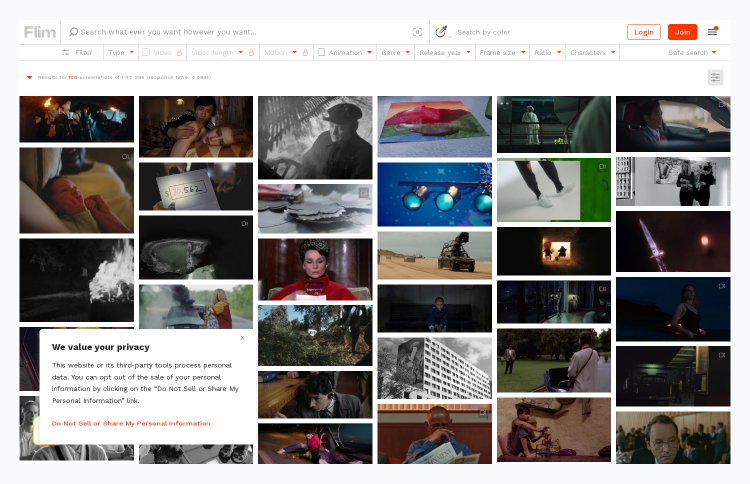The width and height of the screenshot is (750, 484).
Task: Toggle the Video checkbox
Action: 146,52
